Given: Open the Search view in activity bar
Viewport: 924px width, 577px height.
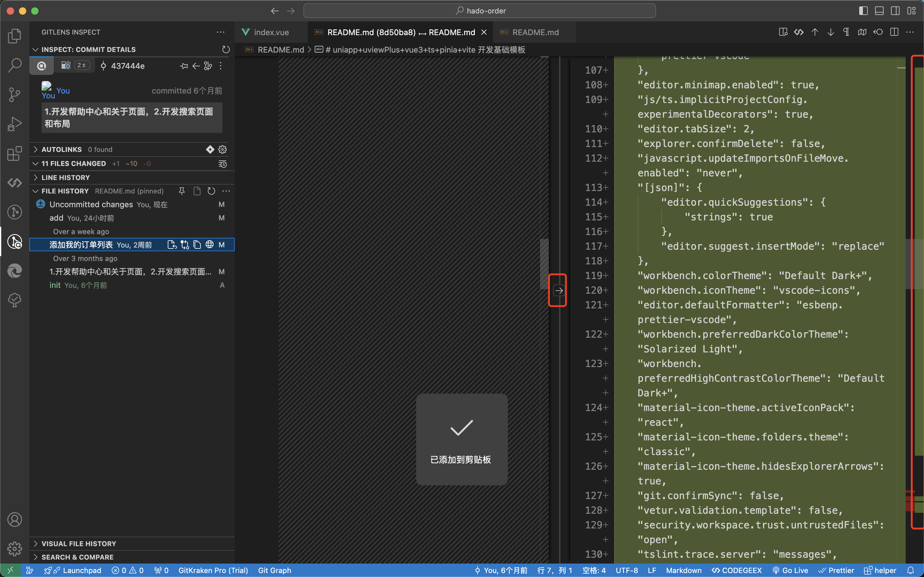Looking at the screenshot, I should point(14,65).
